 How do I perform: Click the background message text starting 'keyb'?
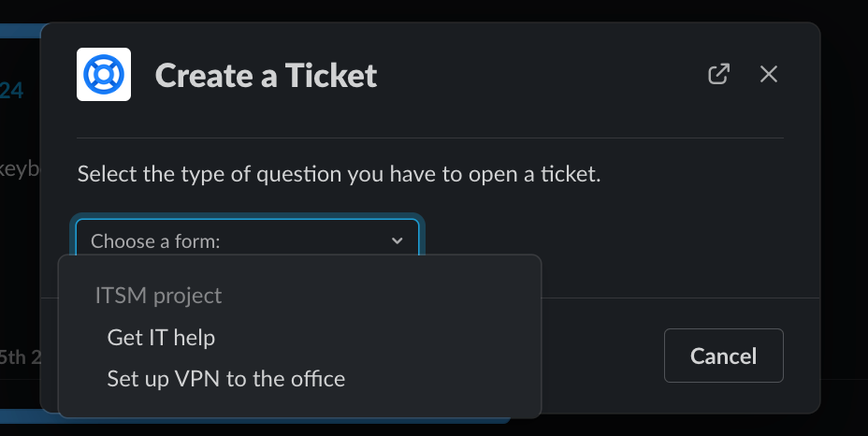[x=19, y=169]
